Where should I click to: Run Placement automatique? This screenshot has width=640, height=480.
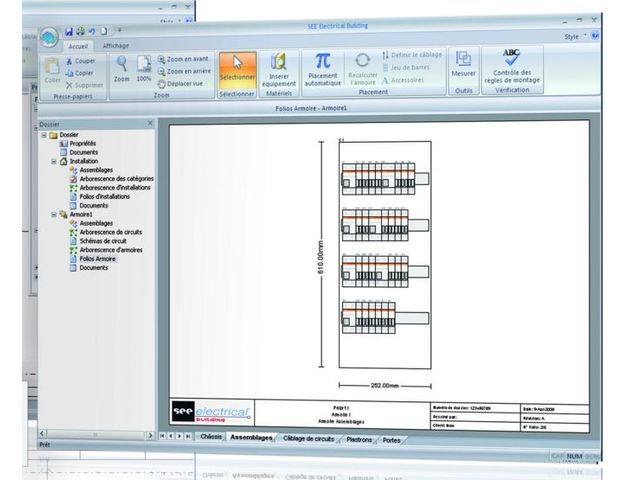click(322, 69)
